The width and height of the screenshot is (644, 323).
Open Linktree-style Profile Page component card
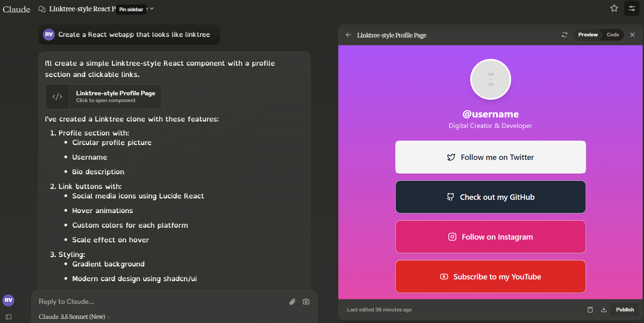[104, 97]
